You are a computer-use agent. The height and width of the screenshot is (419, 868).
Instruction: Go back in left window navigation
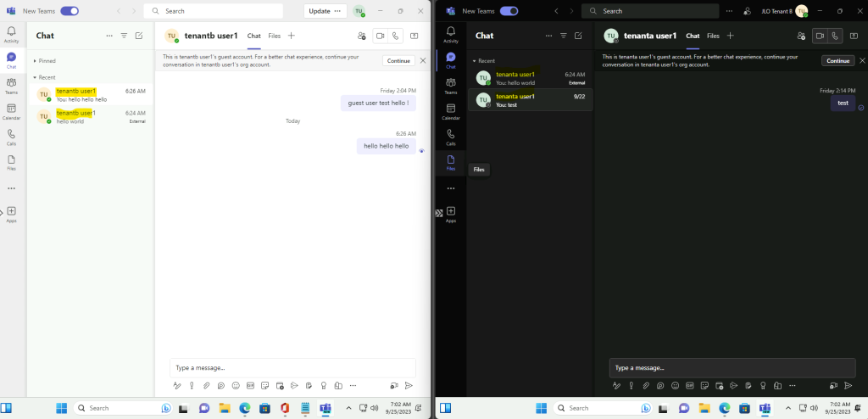[119, 11]
